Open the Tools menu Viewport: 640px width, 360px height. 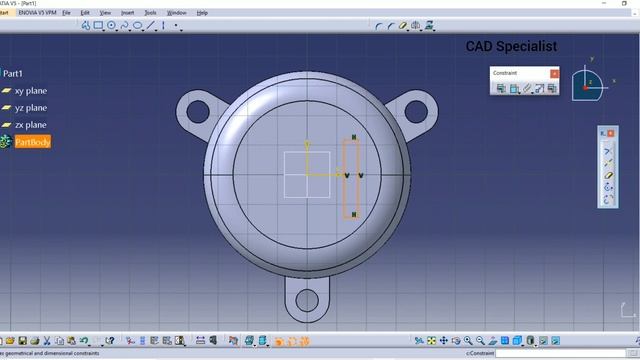150,13
